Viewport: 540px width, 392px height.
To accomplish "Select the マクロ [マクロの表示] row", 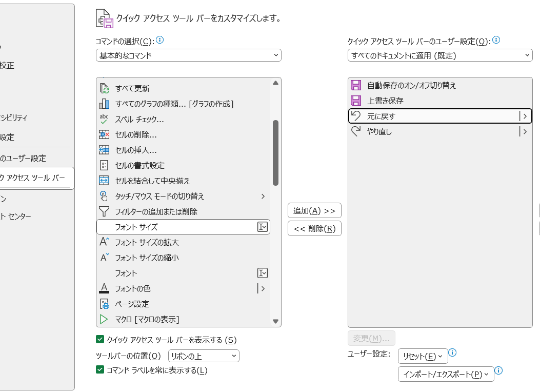I will 183,319.
